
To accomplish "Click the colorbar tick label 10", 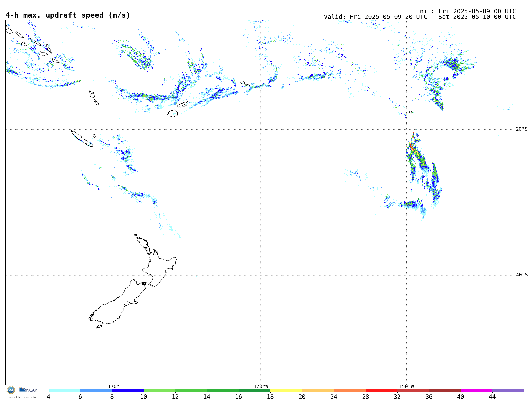I will 144,397.
